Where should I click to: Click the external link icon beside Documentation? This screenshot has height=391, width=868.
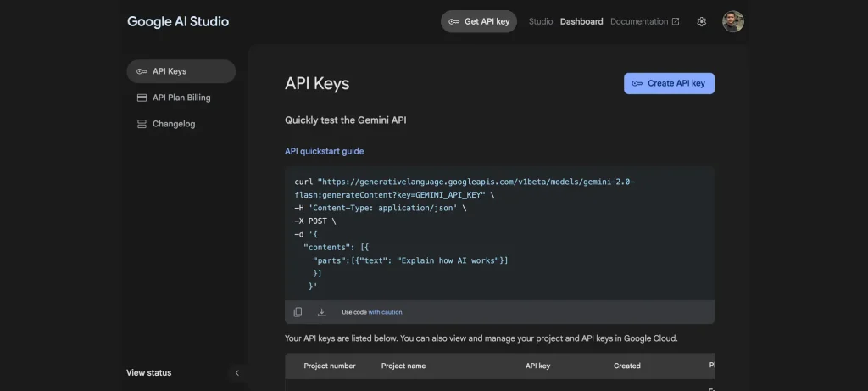(676, 22)
